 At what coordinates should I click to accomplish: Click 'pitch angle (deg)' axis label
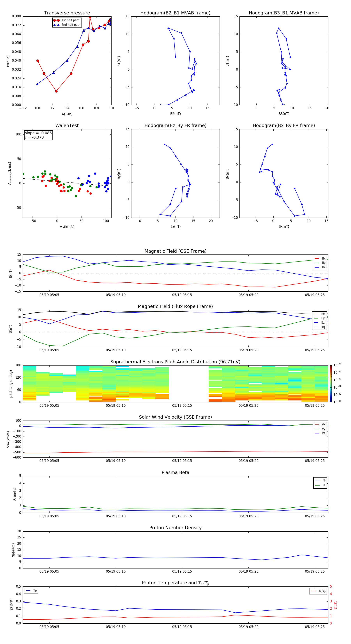11,384
